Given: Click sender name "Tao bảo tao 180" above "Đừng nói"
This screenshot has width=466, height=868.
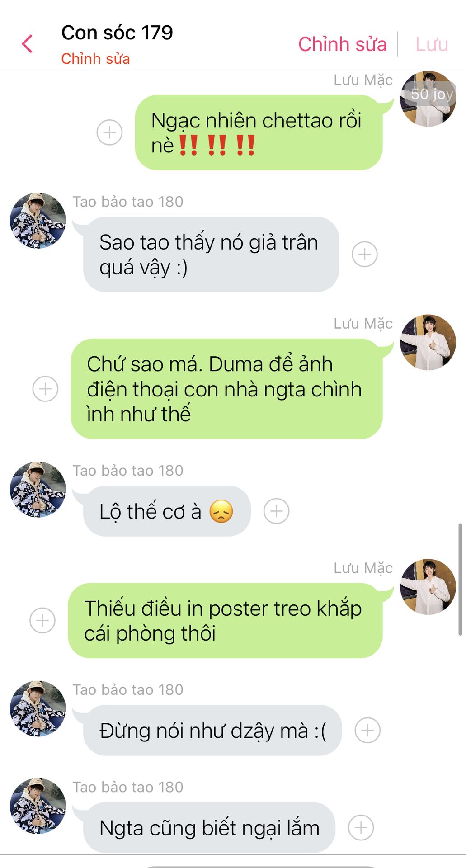Looking at the screenshot, I should pos(128,690).
